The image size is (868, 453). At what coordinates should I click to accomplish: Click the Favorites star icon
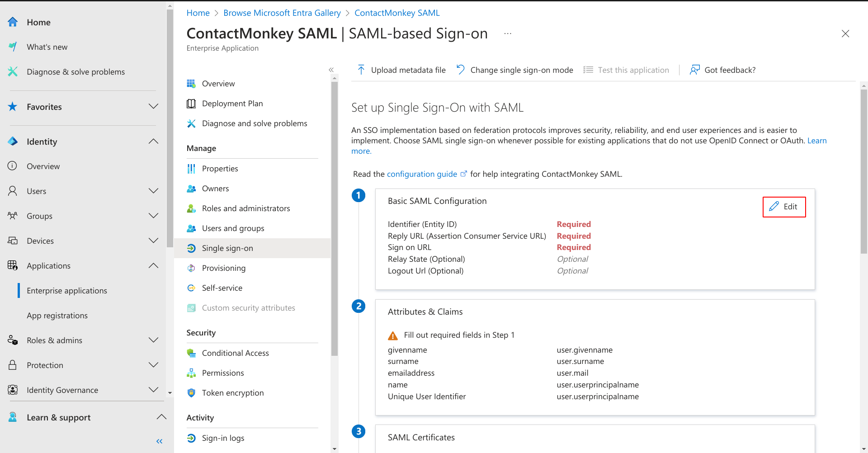pyautogui.click(x=13, y=107)
